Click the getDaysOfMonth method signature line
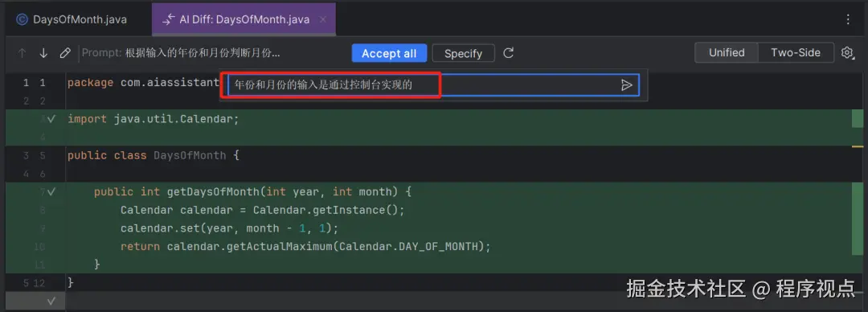 (x=252, y=191)
